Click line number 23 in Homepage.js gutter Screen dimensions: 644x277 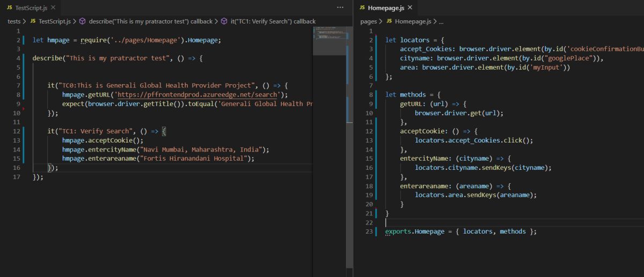click(x=368, y=231)
